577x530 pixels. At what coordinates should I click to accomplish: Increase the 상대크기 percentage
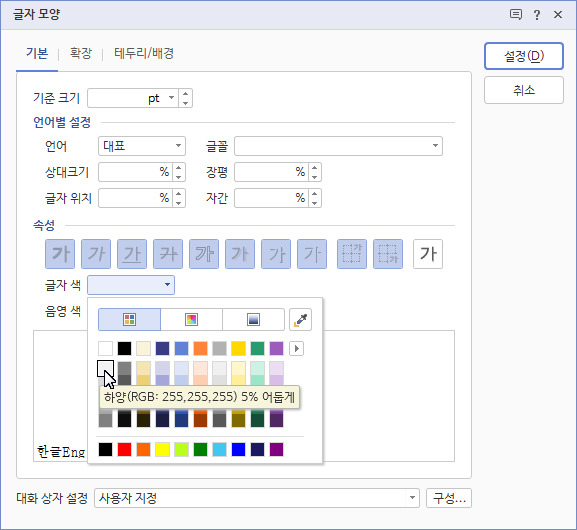tap(178, 168)
